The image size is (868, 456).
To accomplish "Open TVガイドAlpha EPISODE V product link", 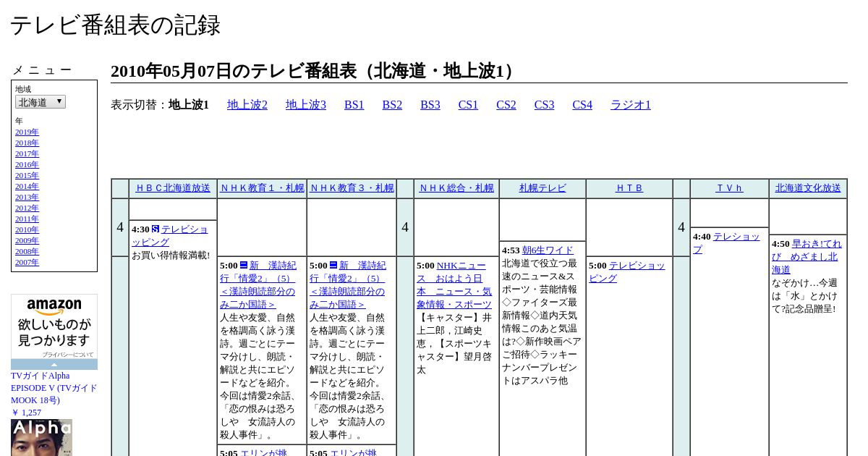I will tap(54, 388).
